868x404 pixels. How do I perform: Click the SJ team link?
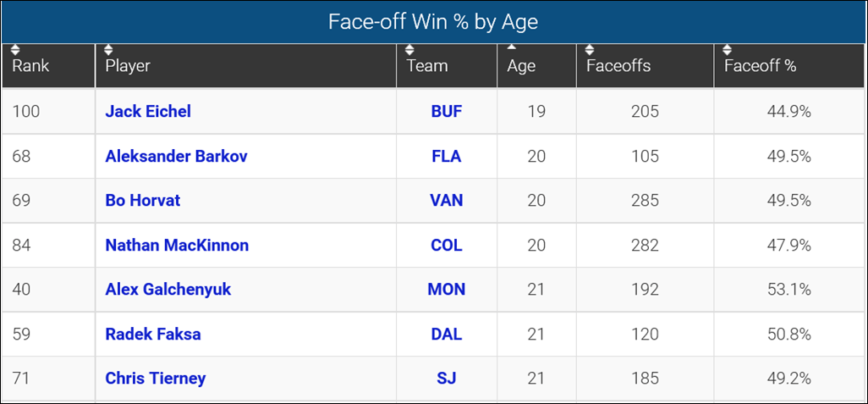pyautogui.click(x=447, y=379)
